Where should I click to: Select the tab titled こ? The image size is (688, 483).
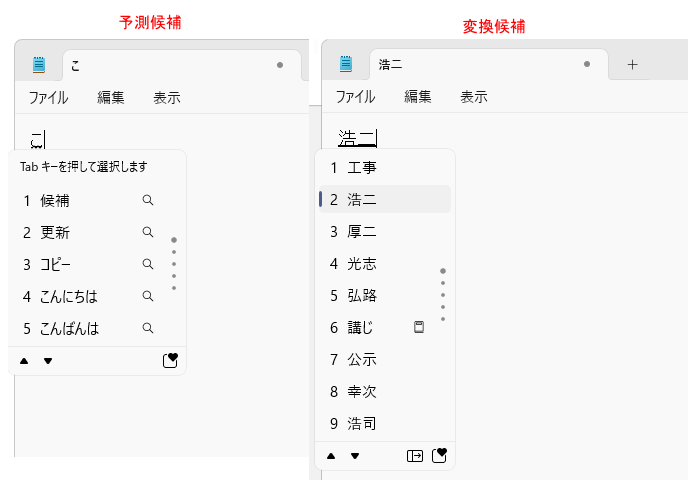[182, 65]
